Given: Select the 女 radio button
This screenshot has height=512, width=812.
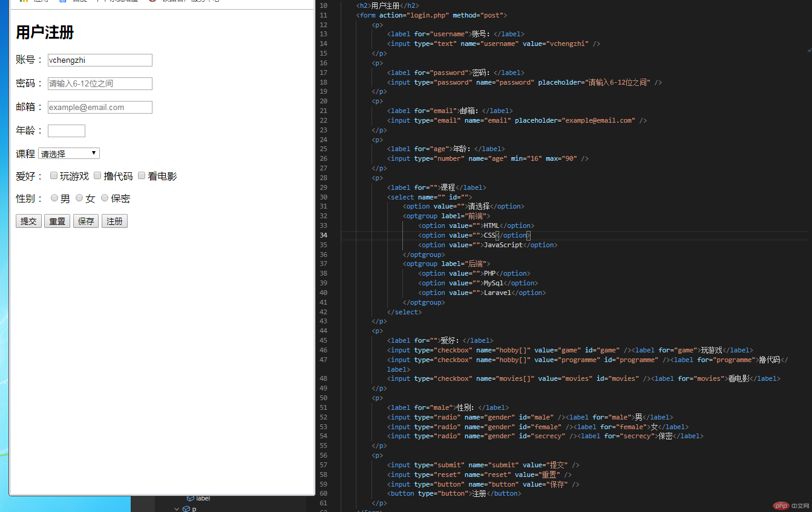Looking at the screenshot, I should pos(79,198).
